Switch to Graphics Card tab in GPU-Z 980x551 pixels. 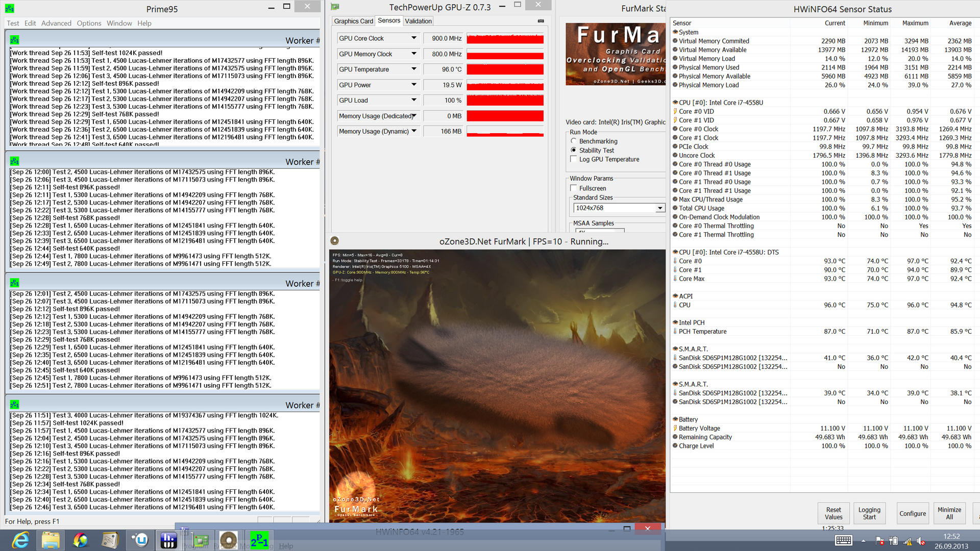(353, 21)
